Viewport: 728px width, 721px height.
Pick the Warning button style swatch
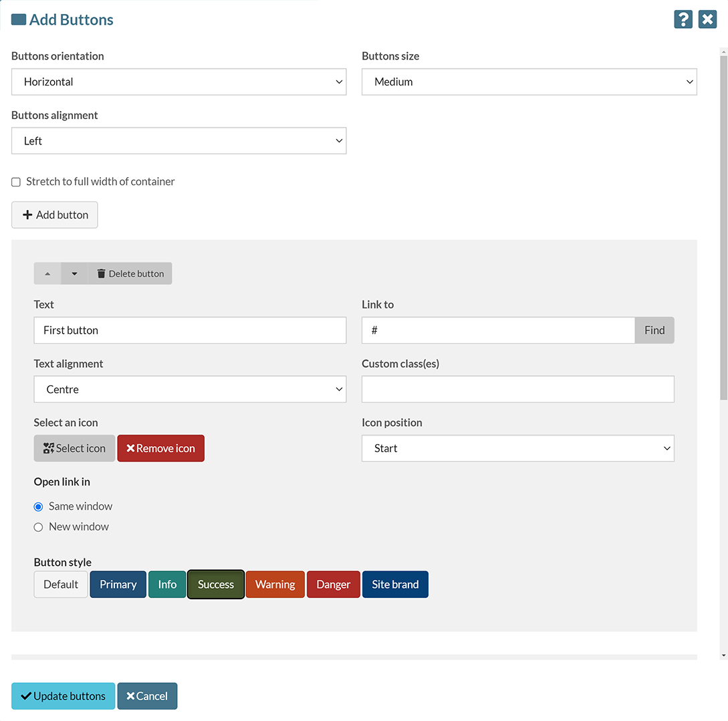275,584
